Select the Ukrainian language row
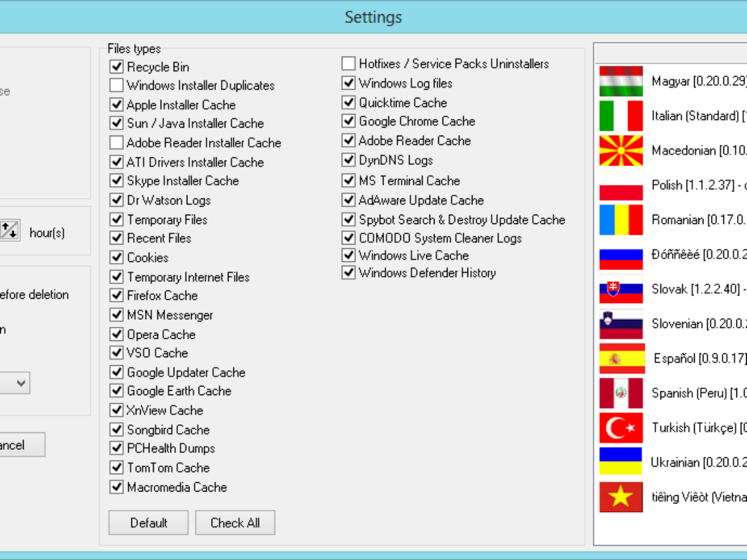747x560 pixels. point(671,462)
